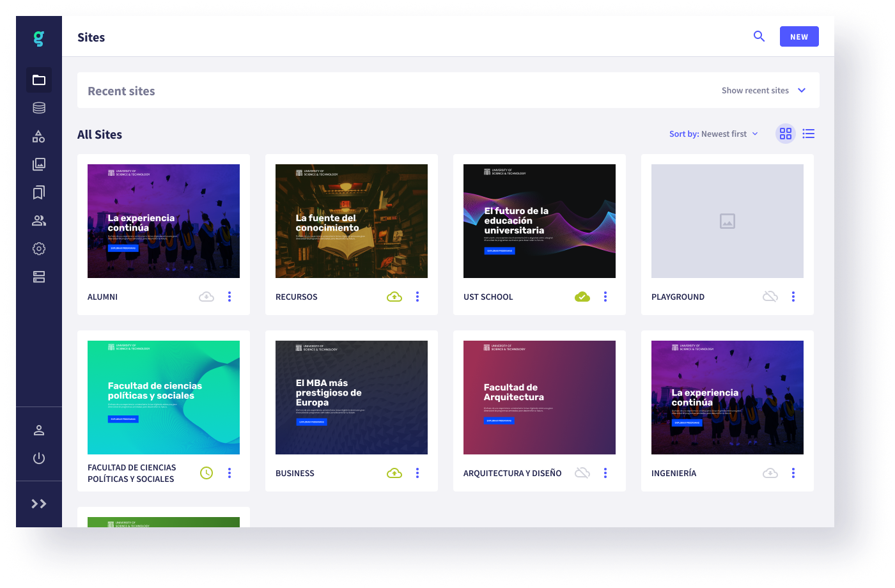The image size is (895, 588).
Task: Click the ALUMNI site name
Action: 102,297
